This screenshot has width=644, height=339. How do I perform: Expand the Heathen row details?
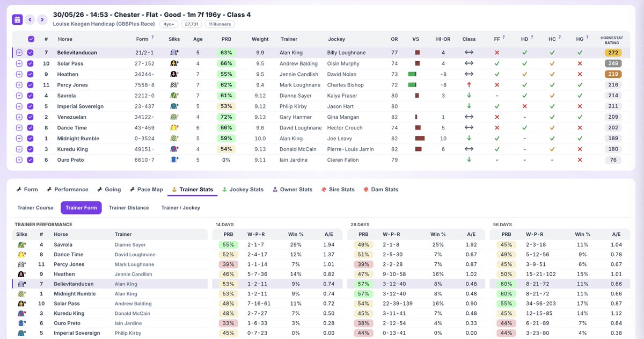point(19,74)
